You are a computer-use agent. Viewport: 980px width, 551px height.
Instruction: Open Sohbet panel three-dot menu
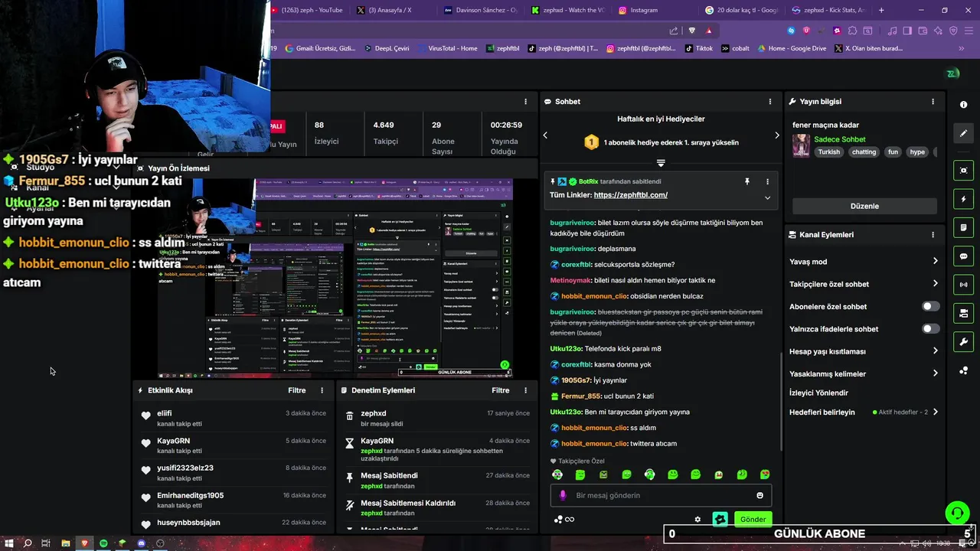click(x=770, y=101)
